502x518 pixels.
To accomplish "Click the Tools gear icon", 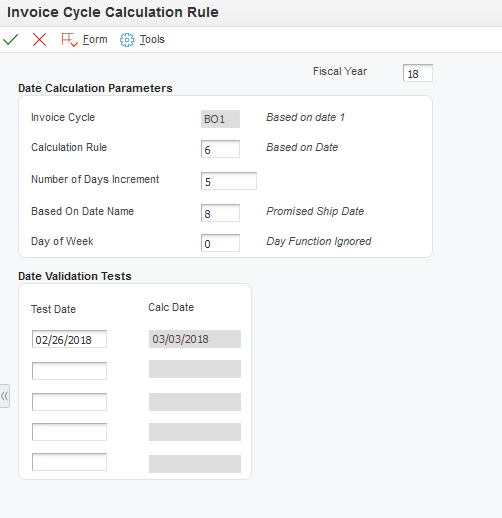I will (x=127, y=40).
